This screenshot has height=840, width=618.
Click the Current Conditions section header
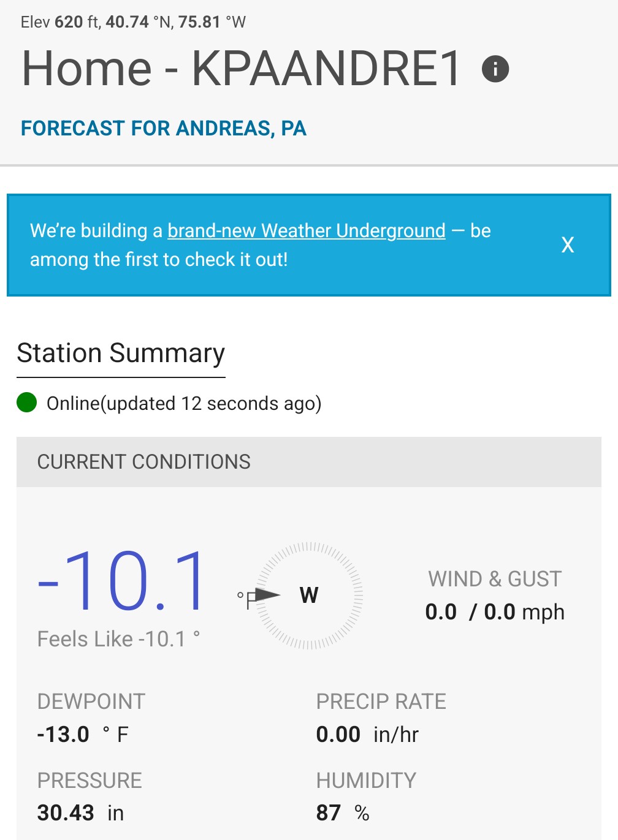coord(144,462)
